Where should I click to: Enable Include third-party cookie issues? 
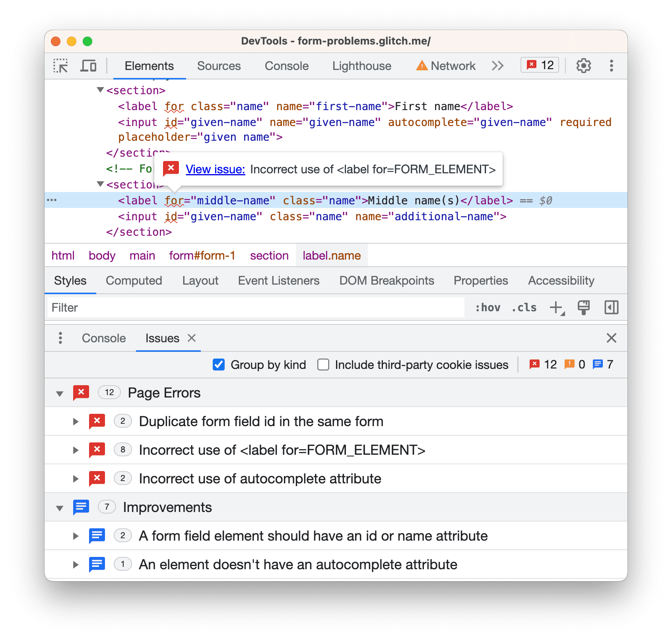323,365
